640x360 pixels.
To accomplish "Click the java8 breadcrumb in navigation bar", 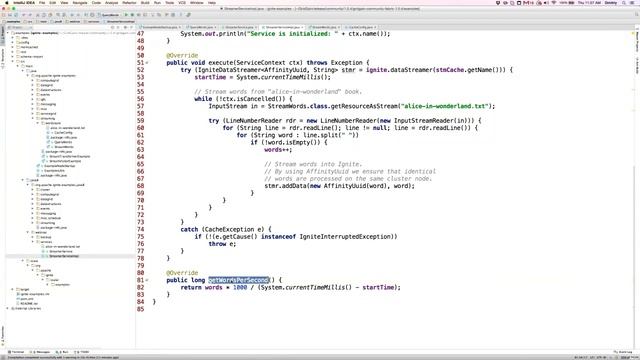I will (x=57, y=21).
